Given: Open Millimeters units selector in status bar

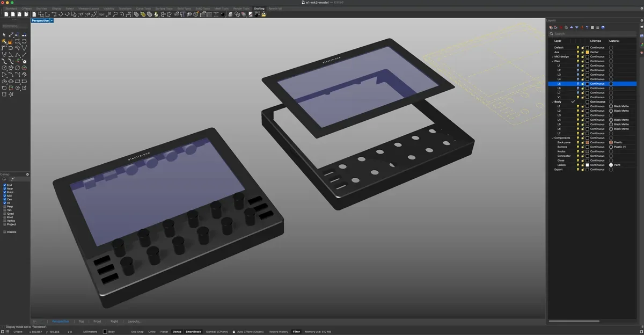Looking at the screenshot, I should point(90,332).
